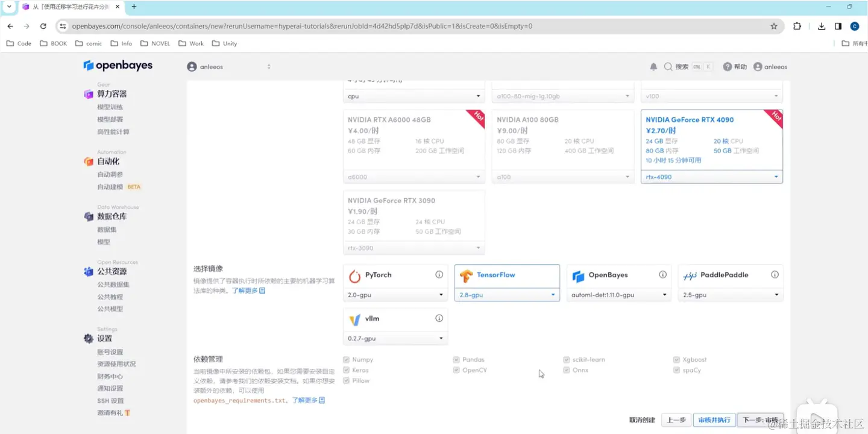
Task: Open the TensorFlow 2.8-gpu version dropdown
Action: coord(507,295)
